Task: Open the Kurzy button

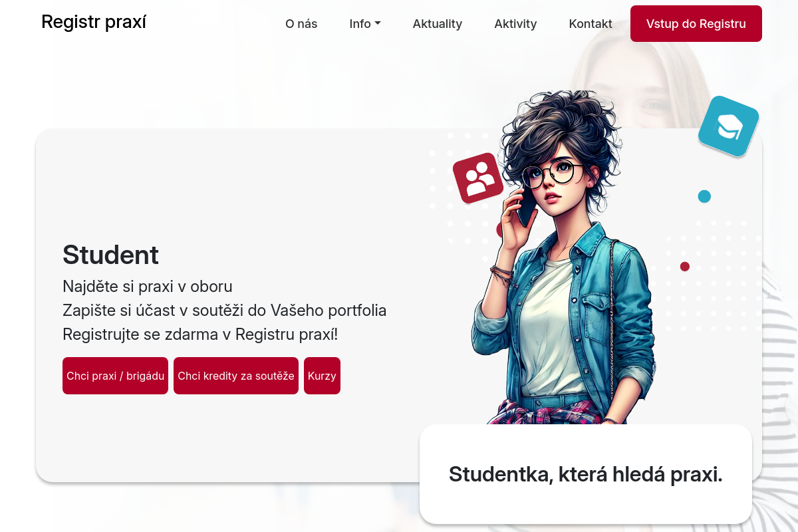Action: [322, 376]
